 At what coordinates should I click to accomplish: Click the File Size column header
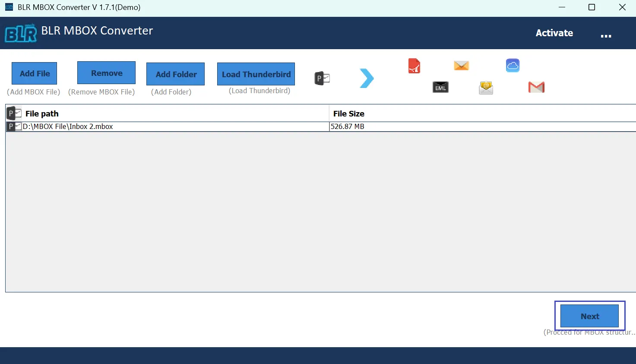tap(348, 113)
